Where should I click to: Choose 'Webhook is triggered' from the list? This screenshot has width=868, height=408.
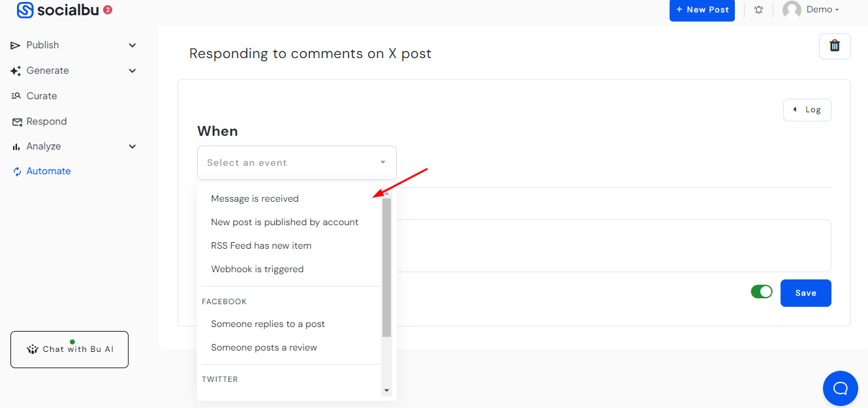pyautogui.click(x=257, y=269)
